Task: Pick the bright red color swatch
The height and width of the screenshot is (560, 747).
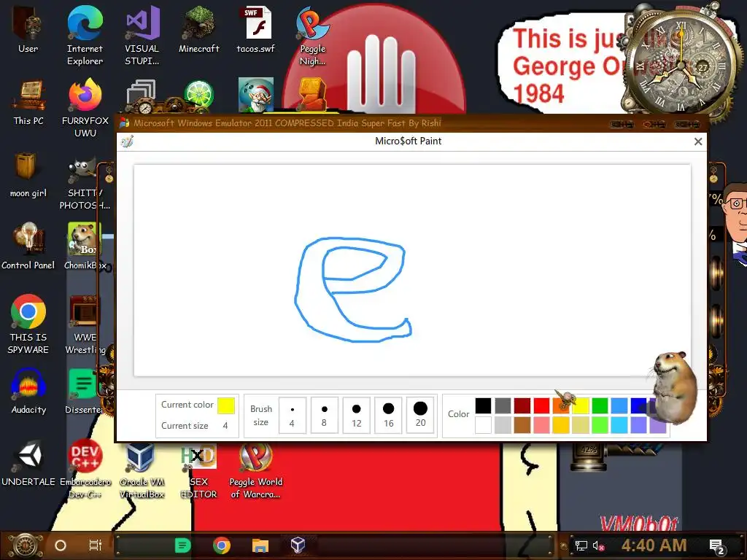Action: coord(542,405)
